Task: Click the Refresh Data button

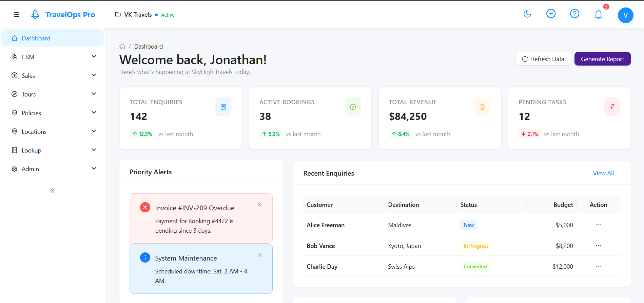Action: 543,59
